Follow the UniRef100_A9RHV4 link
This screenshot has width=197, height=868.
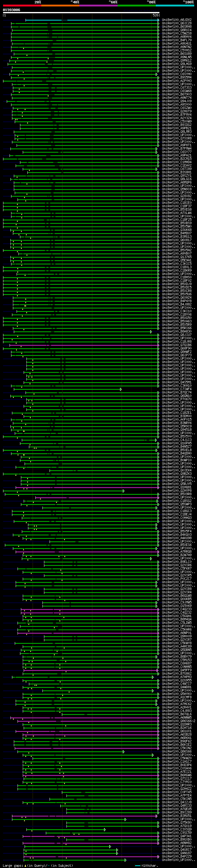pyautogui.click(x=177, y=37)
